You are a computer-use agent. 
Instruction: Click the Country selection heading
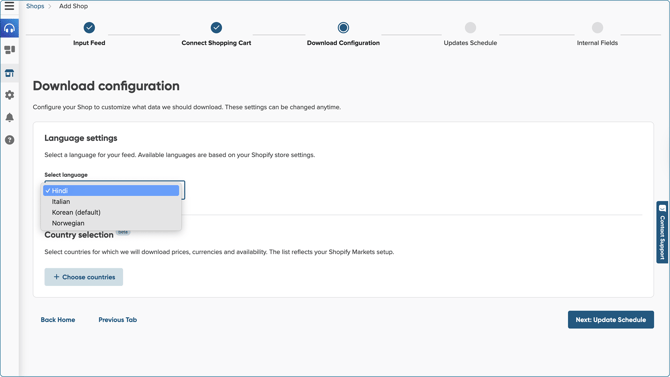point(79,235)
